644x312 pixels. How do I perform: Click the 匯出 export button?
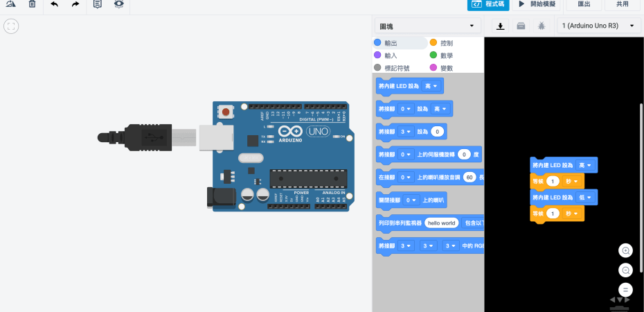(584, 4)
